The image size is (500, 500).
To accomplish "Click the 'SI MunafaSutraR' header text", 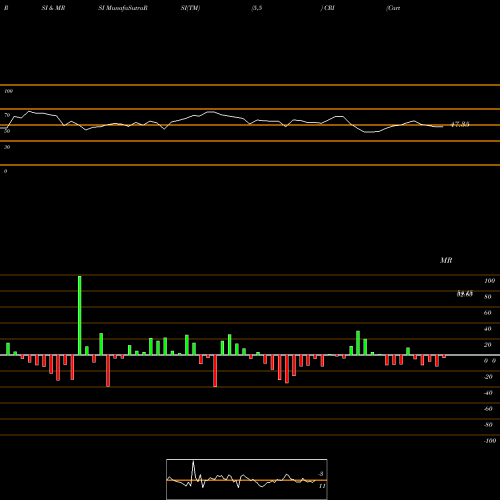I will [x=123, y=8].
